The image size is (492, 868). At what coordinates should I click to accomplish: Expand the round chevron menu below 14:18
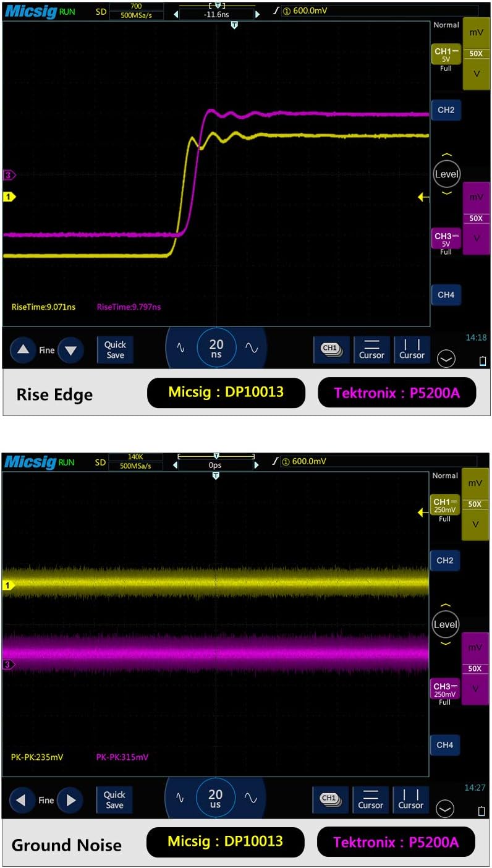tap(446, 358)
